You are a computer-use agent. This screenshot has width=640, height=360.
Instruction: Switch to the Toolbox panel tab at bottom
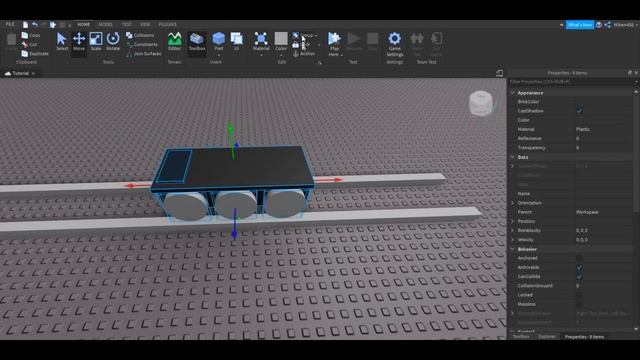point(521,337)
